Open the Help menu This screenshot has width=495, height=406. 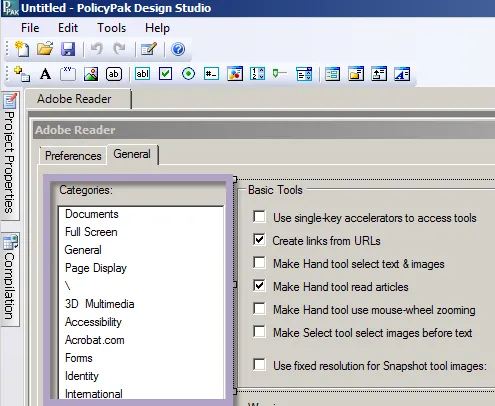pyautogui.click(x=157, y=28)
